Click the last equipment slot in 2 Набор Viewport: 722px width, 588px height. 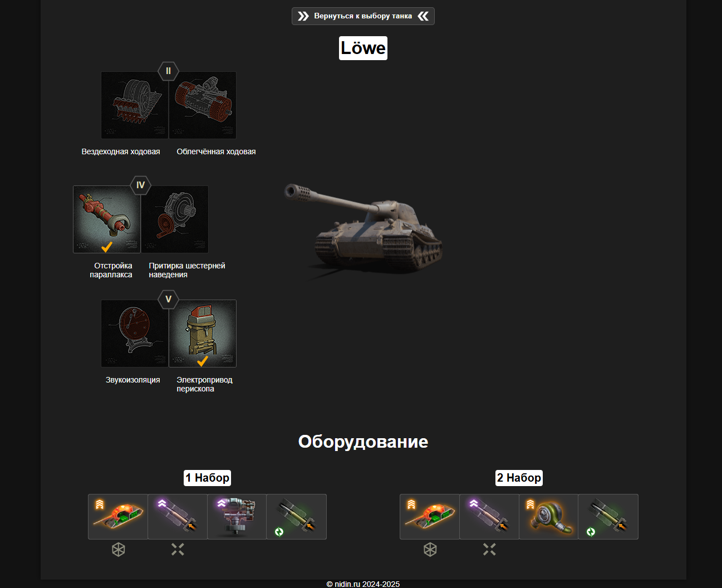click(608, 517)
